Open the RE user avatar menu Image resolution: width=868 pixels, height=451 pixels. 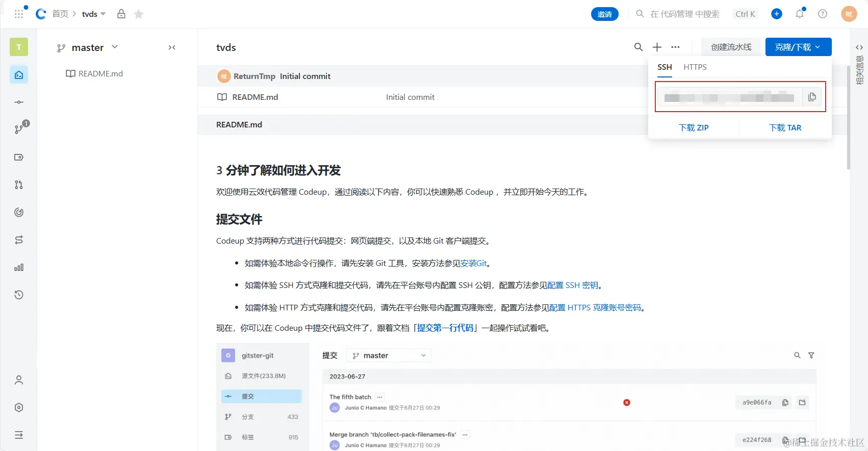coord(849,14)
